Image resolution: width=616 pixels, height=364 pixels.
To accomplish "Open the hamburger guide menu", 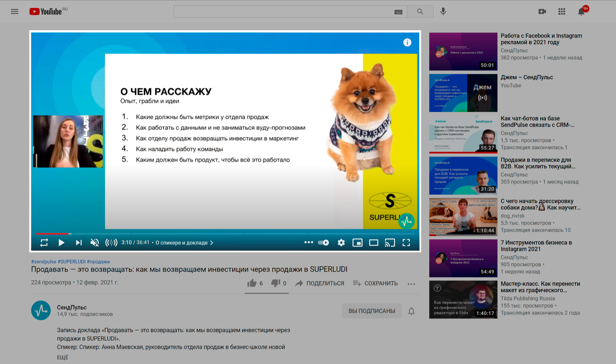I will pyautogui.click(x=15, y=12).
